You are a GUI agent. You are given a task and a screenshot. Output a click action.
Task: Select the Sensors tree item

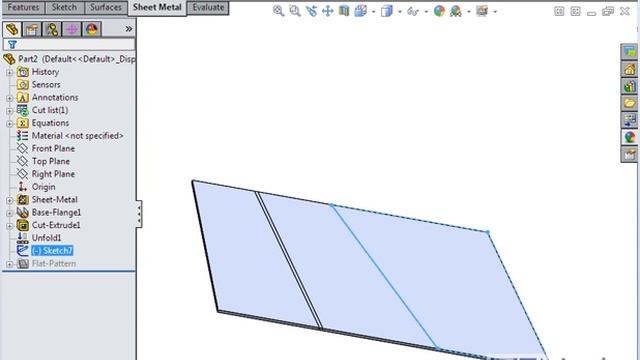click(46, 84)
